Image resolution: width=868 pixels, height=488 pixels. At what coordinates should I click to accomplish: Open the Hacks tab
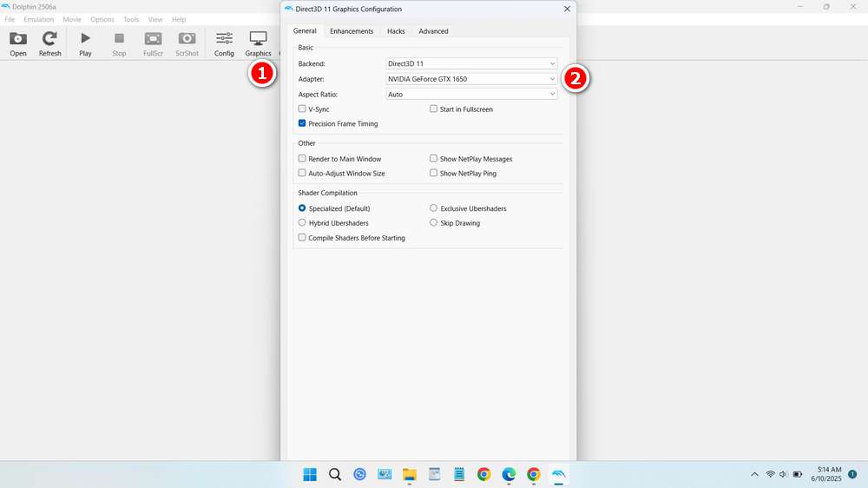[396, 31]
